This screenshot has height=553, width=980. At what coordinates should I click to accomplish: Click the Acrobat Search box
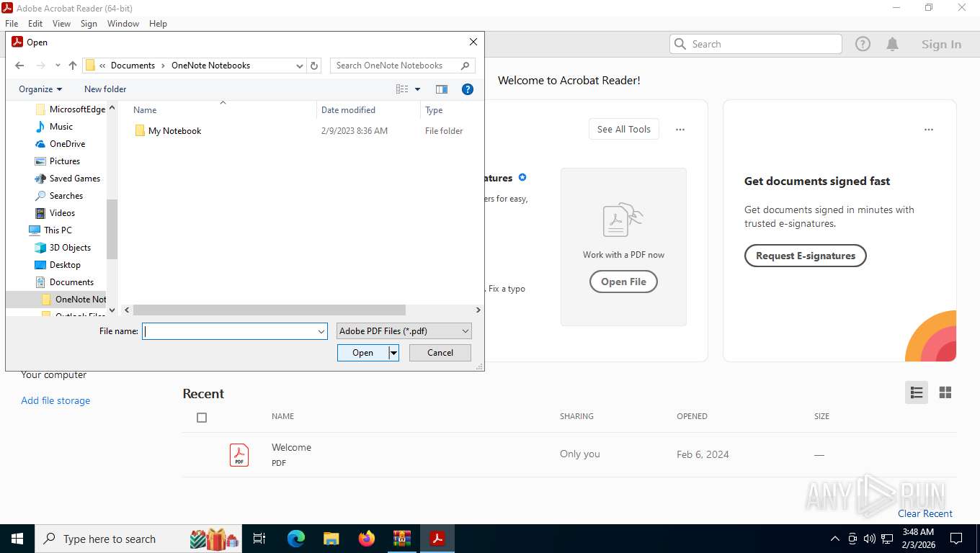[756, 44]
